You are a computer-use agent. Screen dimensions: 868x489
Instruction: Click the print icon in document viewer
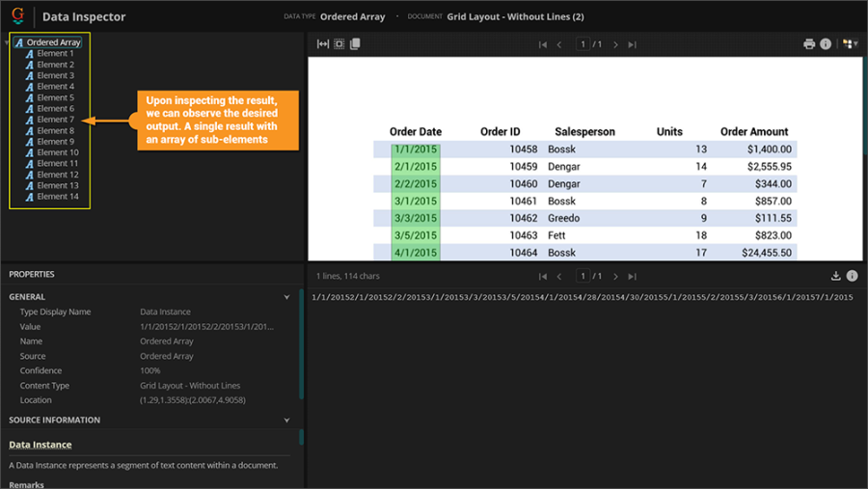click(x=809, y=44)
